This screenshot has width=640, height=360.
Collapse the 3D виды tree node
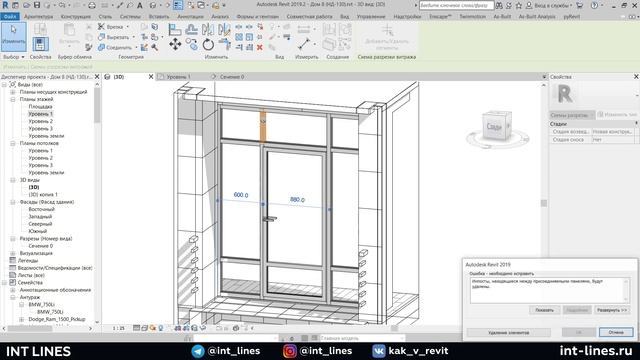point(13,180)
